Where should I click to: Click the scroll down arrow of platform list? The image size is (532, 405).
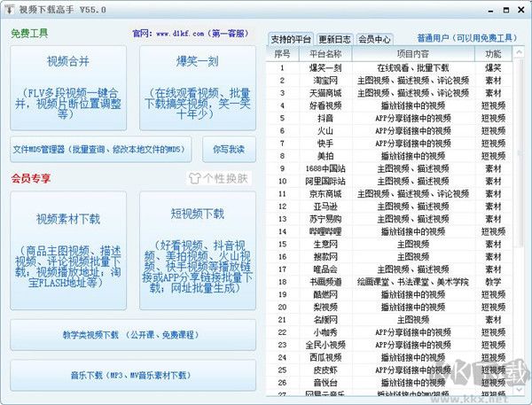pyautogui.click(x=519, y=390)
